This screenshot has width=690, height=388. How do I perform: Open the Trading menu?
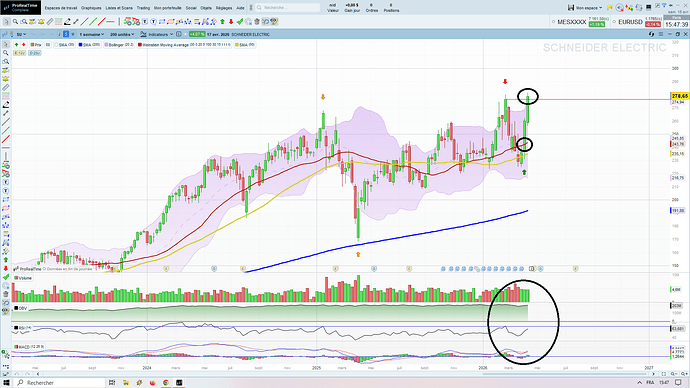pyautogui.click(x=143, y=8)
